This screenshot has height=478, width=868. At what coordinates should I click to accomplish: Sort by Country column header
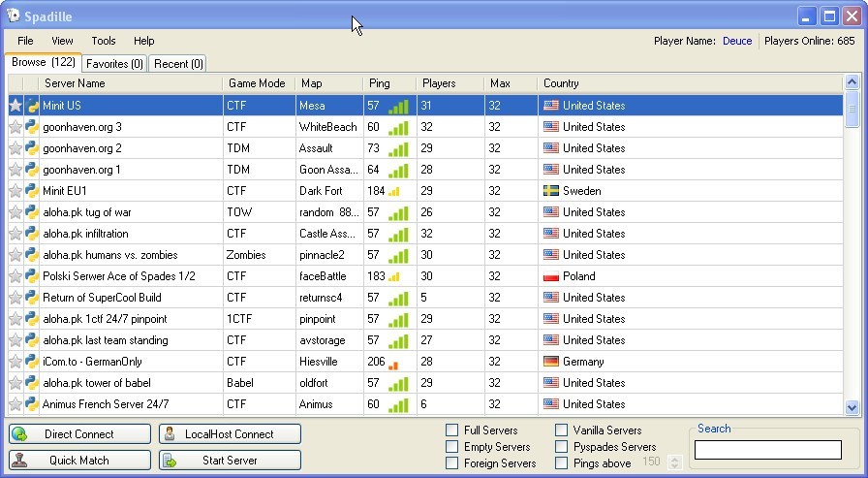tap(691, 83)
